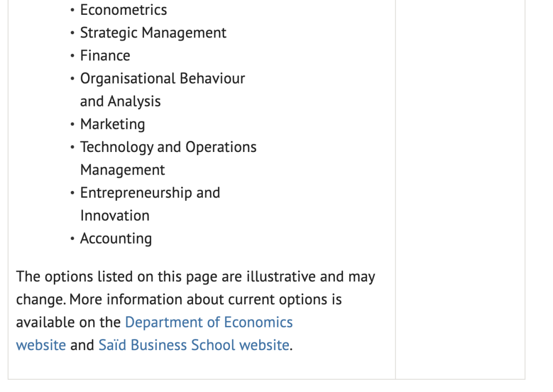Open the Saïd Business School website link

click(x=194, y=345)
